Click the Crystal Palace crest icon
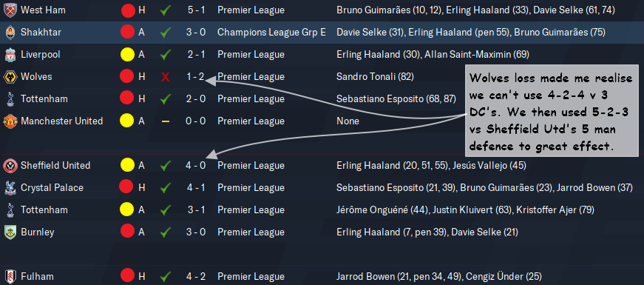644x285 pixels. point(10,187)
